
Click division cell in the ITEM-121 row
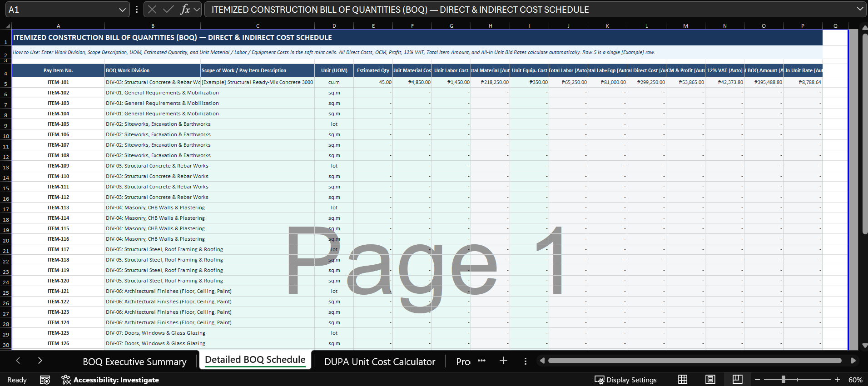tap(153, 291)
